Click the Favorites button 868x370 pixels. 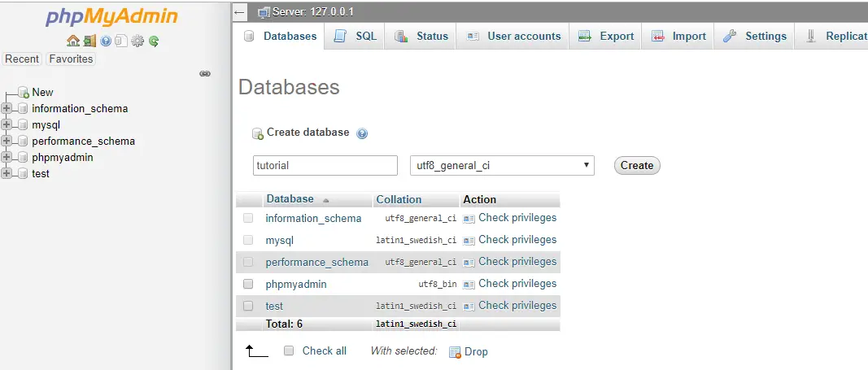point(71,59)
